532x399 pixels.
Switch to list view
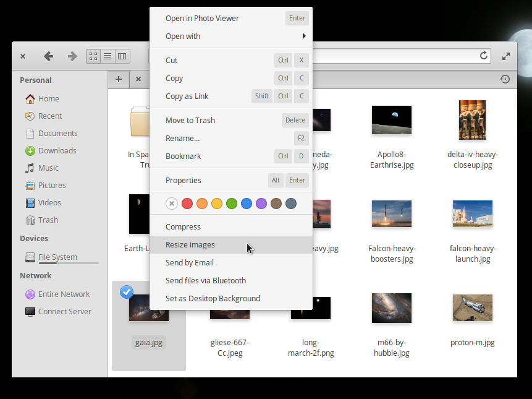pos(108,56)
